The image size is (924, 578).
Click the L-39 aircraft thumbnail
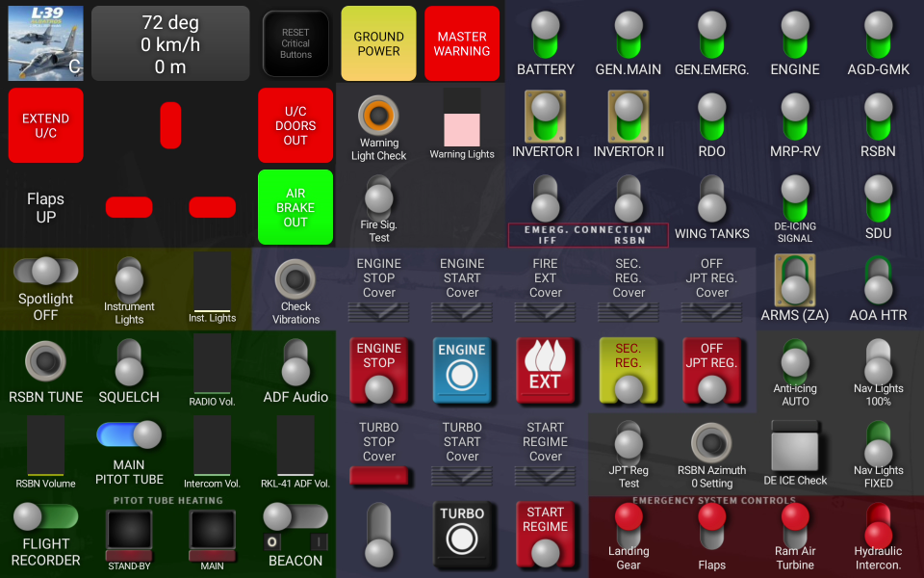pyautogui.click(x=45, y=43)
